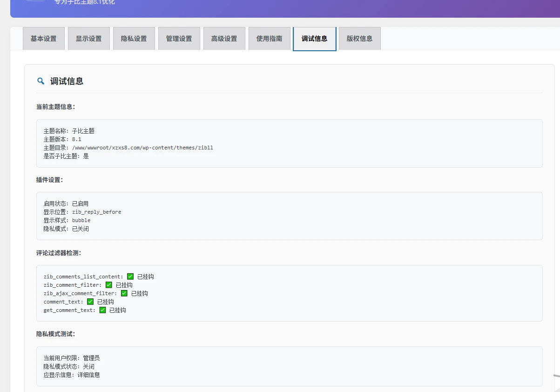The height and width of the screenshot is (392, 560).
Task: Click the theme directory path text
Action: click(142, 148)
